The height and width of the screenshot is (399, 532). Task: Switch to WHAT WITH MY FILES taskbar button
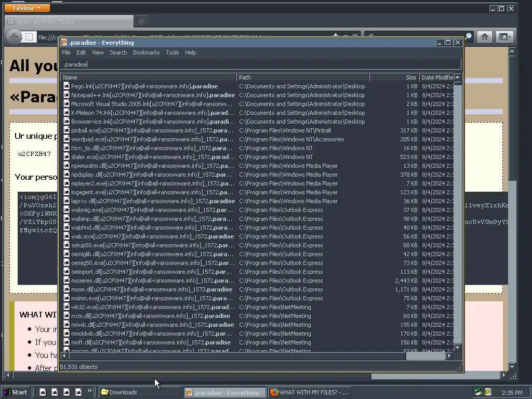click(x=309, y=392)
